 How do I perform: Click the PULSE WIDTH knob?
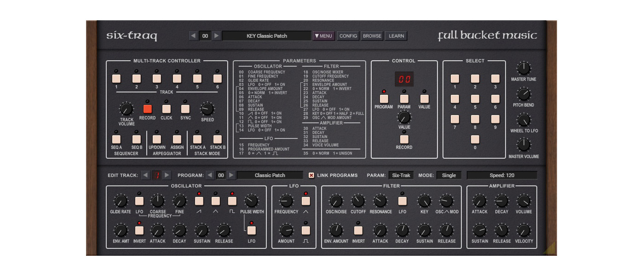[252, 201]
